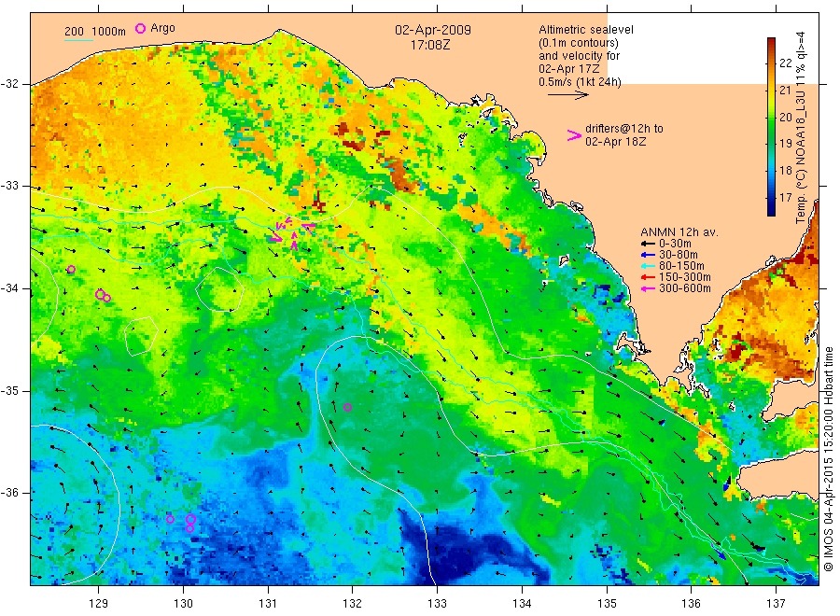Click the '0.5m/s (1kt 24h)' label
The height and width of the screenshot is (616, 840).
pyautogui.click(x=581, y=82)
